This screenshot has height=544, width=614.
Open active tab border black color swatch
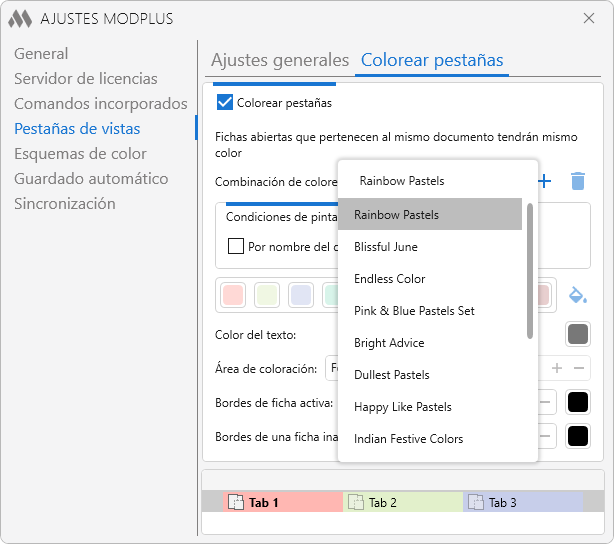coord(578,402)
